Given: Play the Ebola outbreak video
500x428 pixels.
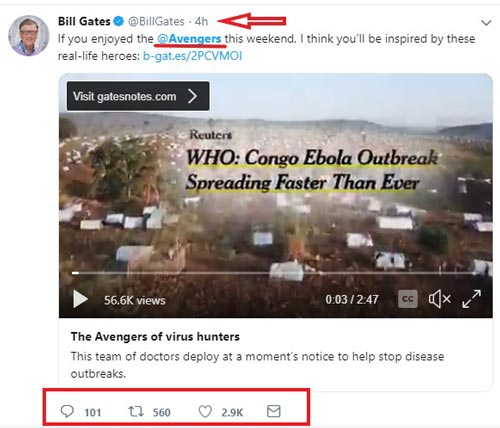Looking at the screenshot, I should [80, 299].
